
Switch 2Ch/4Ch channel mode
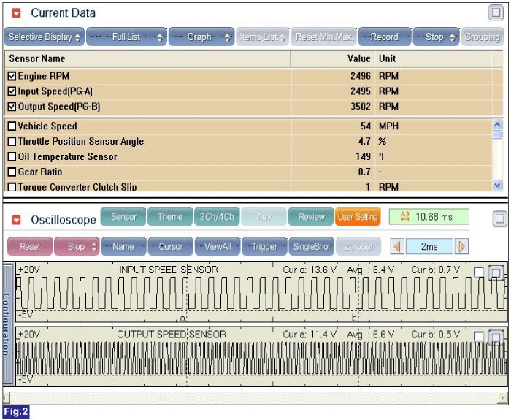217,217
